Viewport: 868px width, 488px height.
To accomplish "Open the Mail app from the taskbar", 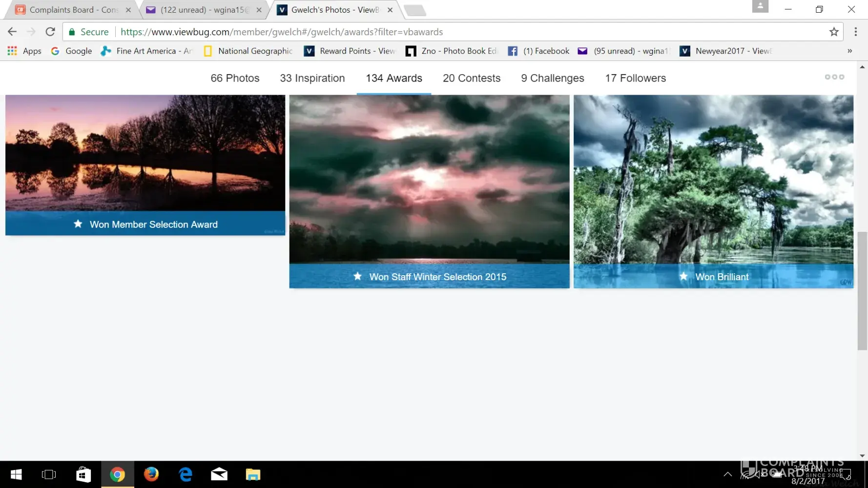I will tap(219, 474).
